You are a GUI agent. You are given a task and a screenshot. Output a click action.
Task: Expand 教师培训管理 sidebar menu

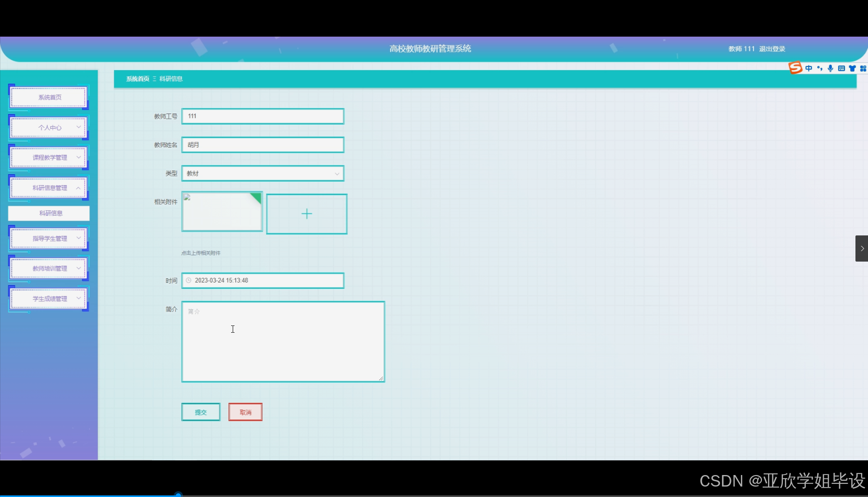(49, 268)
